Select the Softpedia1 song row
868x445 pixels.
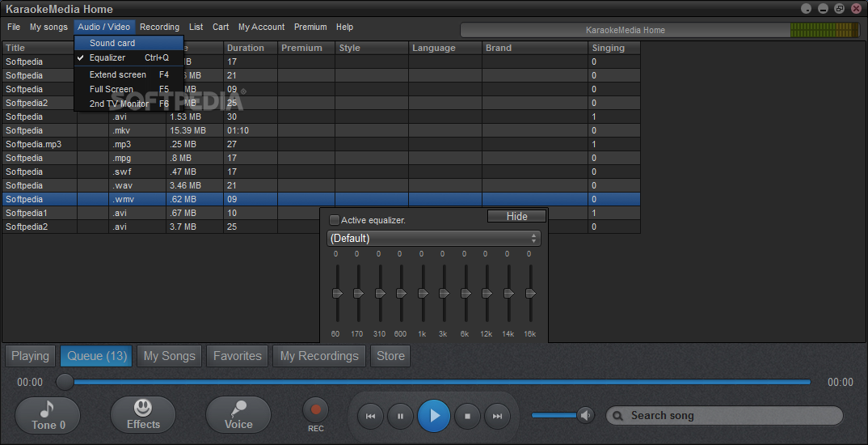click(322, 213)
